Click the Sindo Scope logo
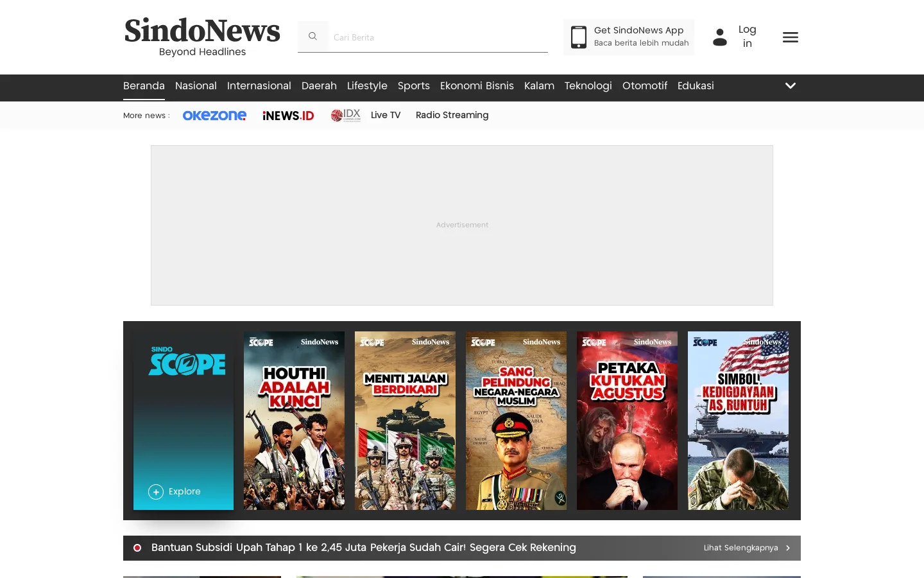924x578 pixels. [x=187, y=361]
